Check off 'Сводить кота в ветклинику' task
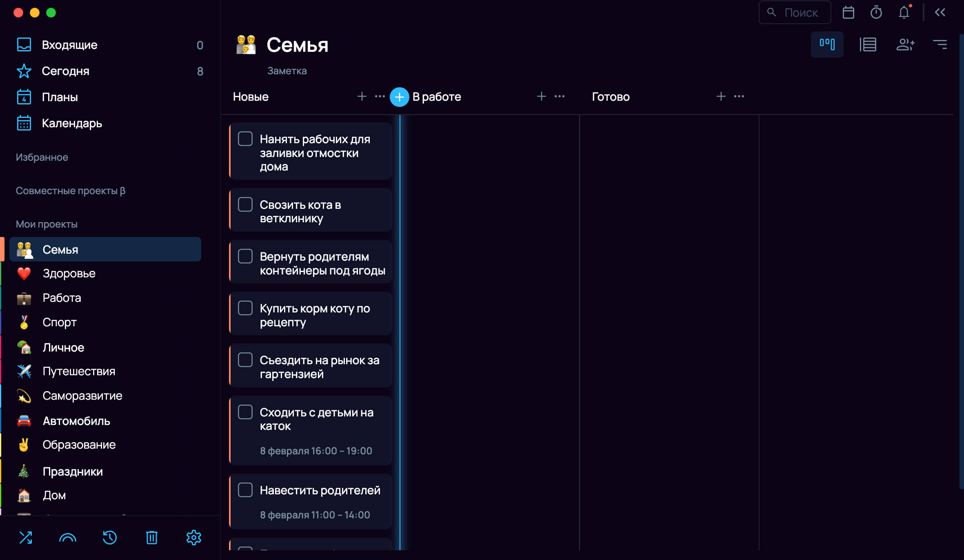 tap(245, 204)
